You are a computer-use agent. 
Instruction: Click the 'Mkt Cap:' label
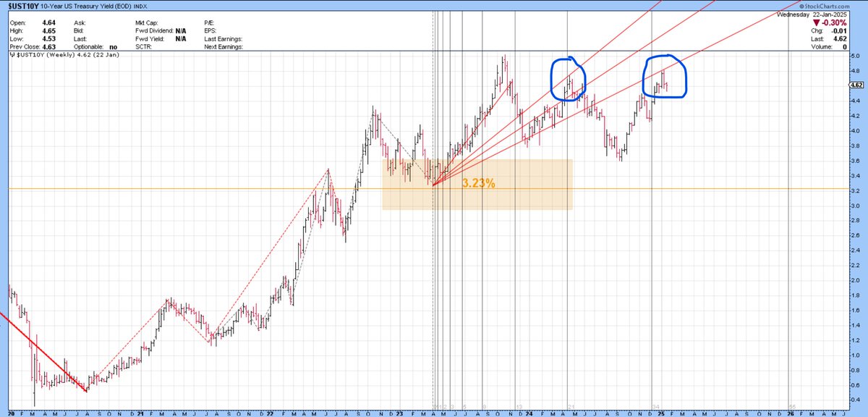[147, 23]
